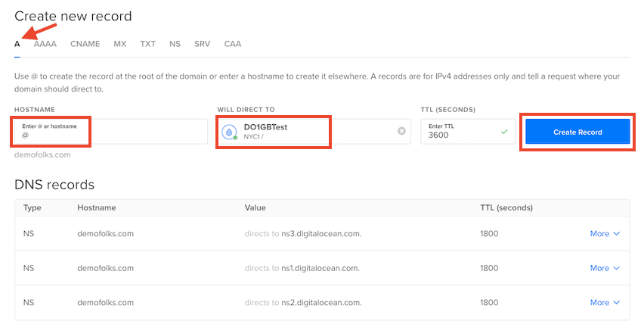The width and height of the screenshot is (644, 327).
Task: Click the Will Direct To droplet field
Action: (x=314, y=132)
